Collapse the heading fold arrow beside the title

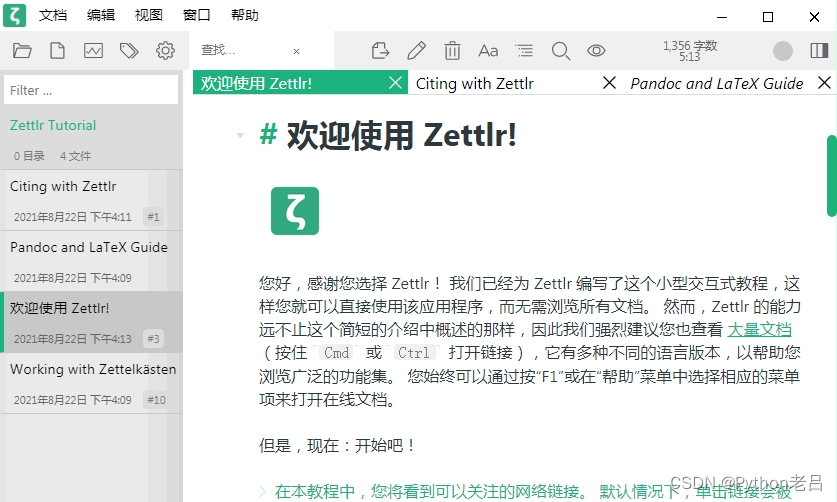coord(240,136)
